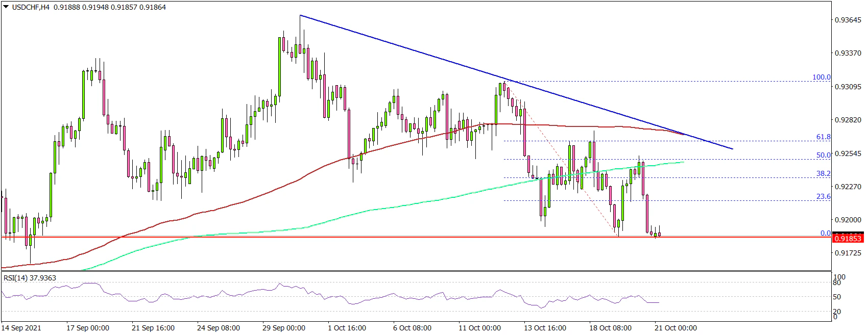Image resolution: width=868 pixels, height=335 pixels.
Task: Click the red 0.91853 current price tag
Action: [x=847, y=238]
